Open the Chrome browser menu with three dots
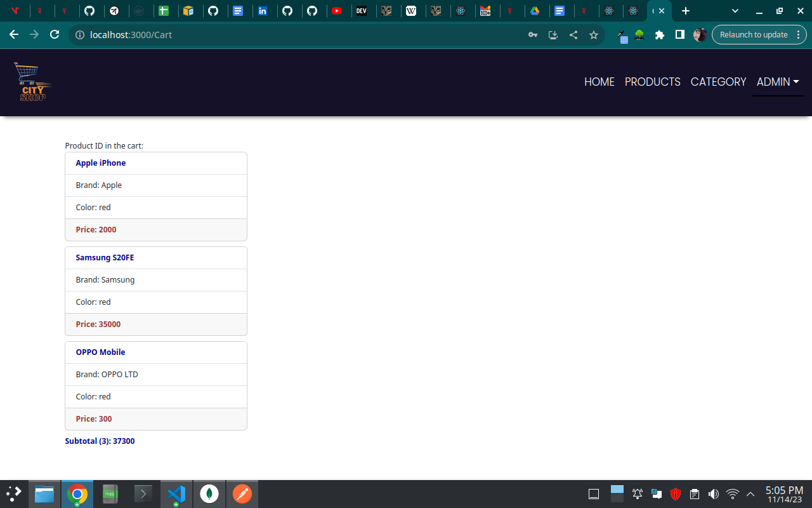 [x=799, y=35]
